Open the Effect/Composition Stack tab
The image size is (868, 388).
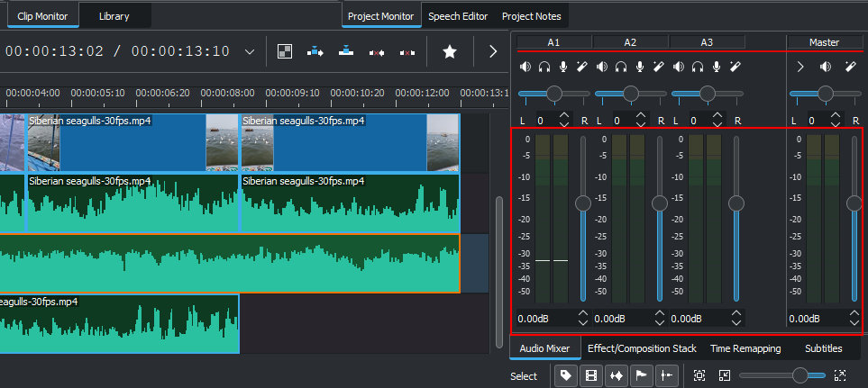point(642,348)
